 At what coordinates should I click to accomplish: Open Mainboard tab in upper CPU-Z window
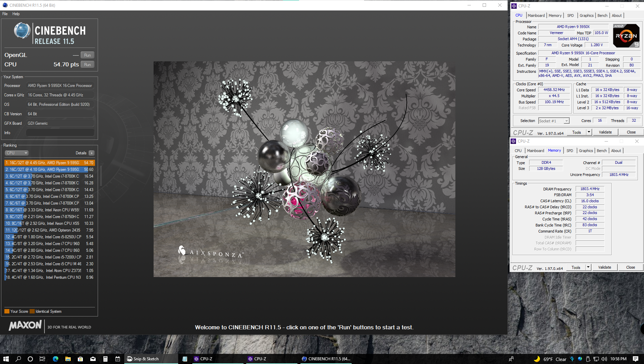(x=536, y=16)
